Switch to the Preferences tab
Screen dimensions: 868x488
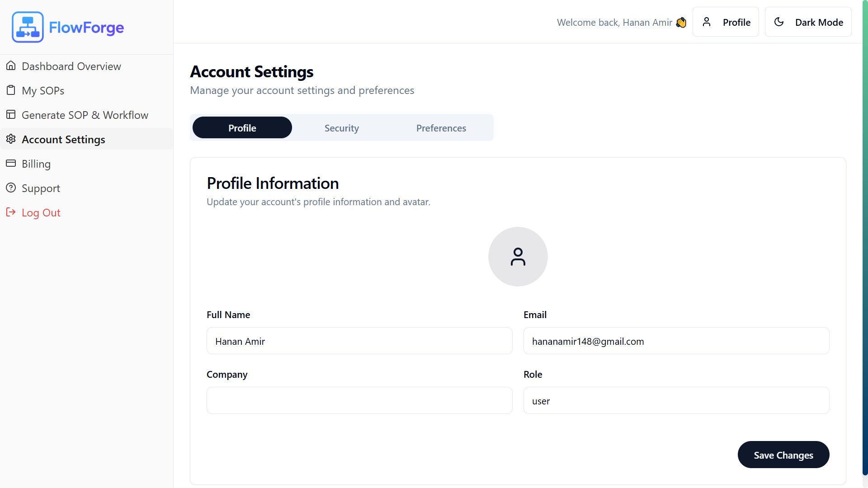[441, 128]
